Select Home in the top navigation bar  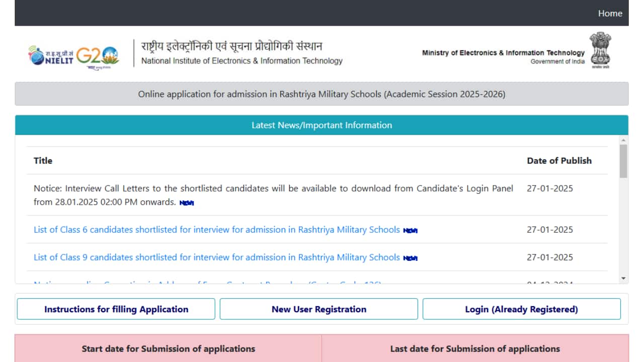[610, 14]
